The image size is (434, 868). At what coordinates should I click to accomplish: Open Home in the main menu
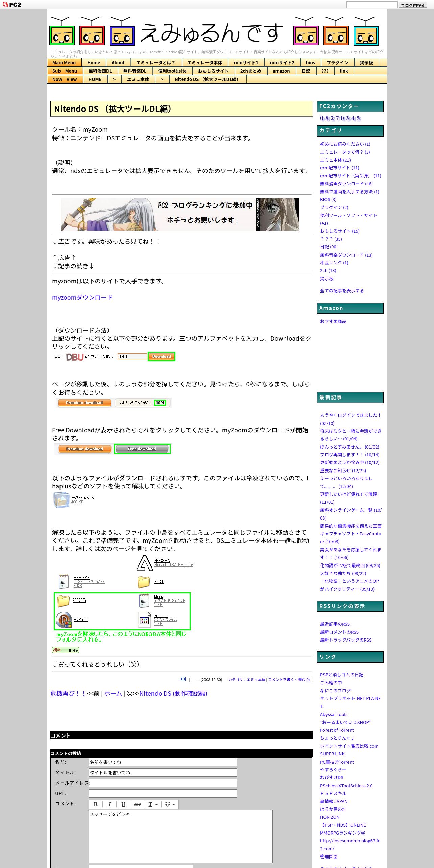pos(94,63)
